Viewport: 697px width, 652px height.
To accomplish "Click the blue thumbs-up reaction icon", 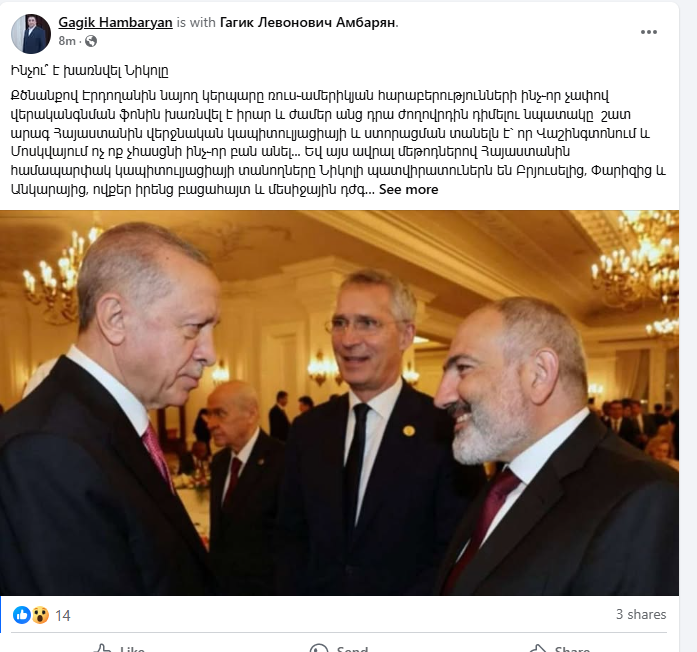I will (x=21, y=615).
